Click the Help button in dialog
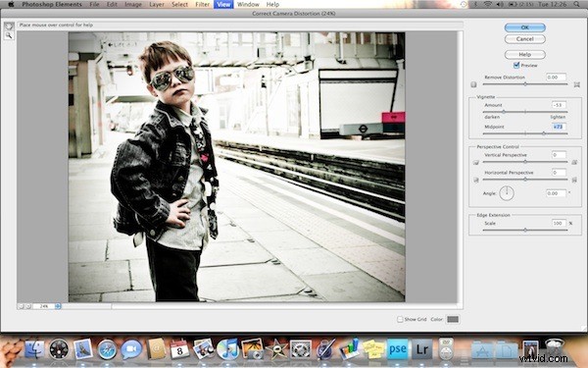 click(x=524, y=55)
